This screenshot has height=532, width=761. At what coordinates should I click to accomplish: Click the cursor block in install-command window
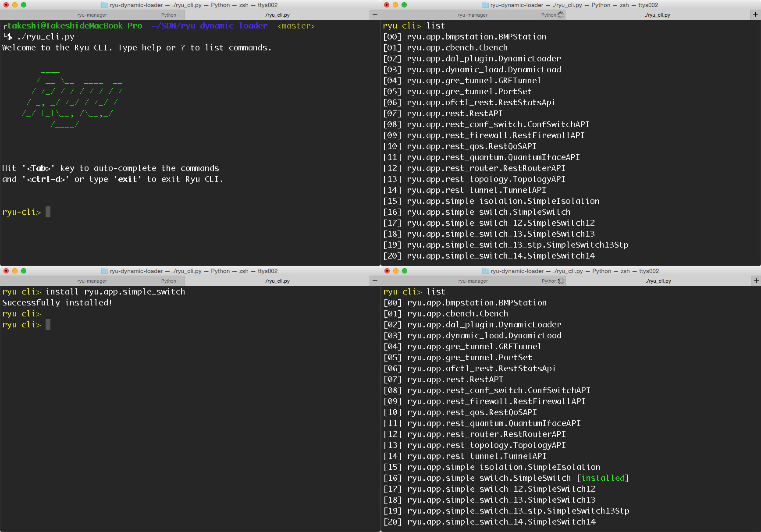point(48,325)
